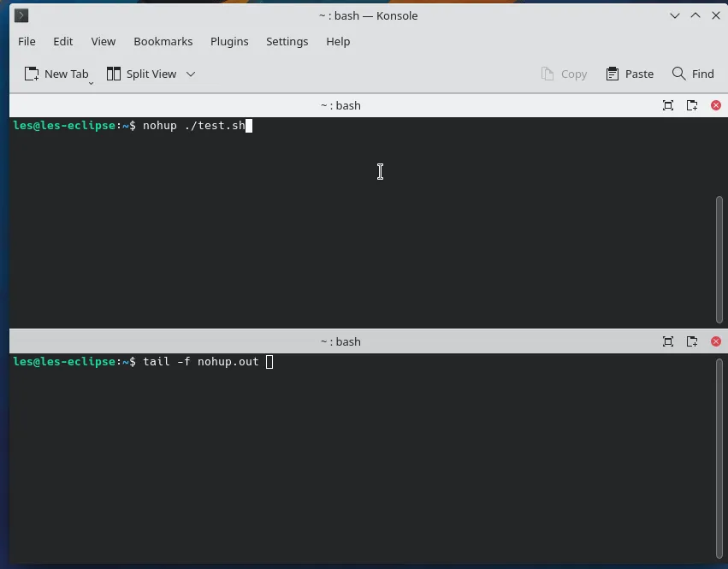Viewport: 728px width, 569px height.
Task: Open the Bookmarks menu
Action: pyautogui.click(x=163, y=41)
